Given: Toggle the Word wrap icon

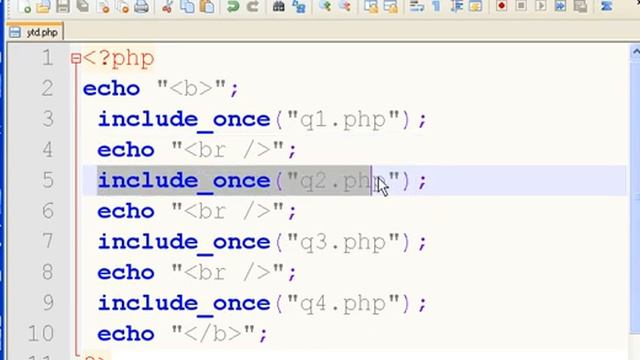Looking at the screenshot, I should click(x=417, y=6).
